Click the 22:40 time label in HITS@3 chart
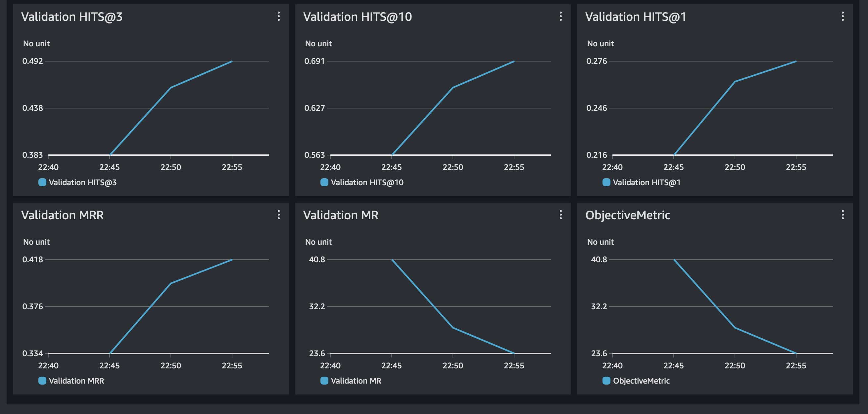868x414 pixels. click(x=48, y=167)
